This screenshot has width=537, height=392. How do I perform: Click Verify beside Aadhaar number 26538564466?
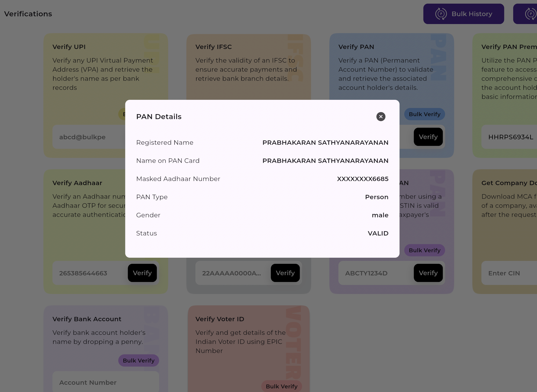(142, 273)
